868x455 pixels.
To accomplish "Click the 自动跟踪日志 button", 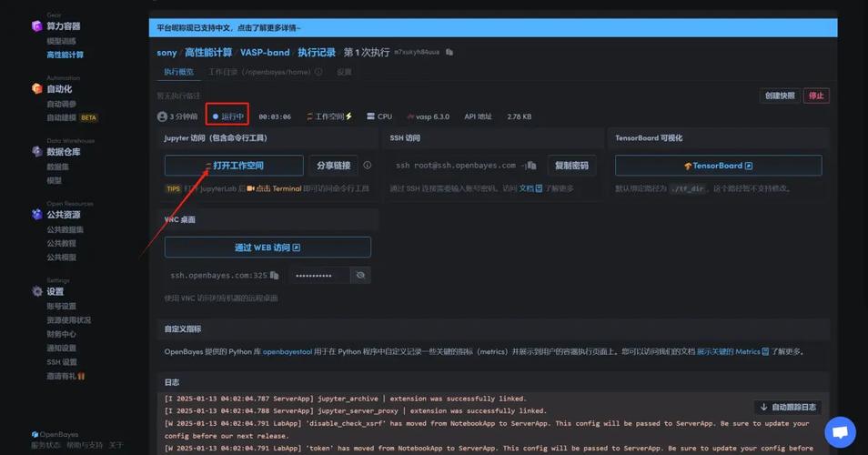I will tap(788, 407).
